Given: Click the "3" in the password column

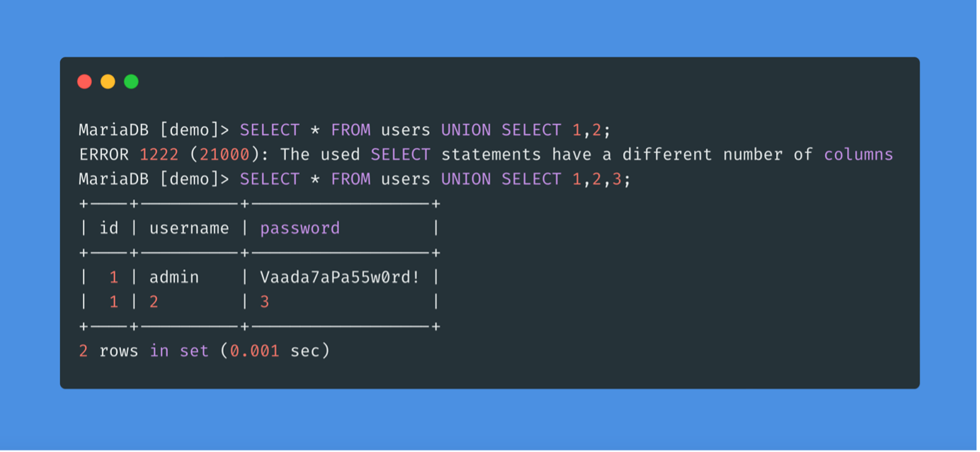Looking at the screenshot, I should pyautogui.click(x=265, y=302).
